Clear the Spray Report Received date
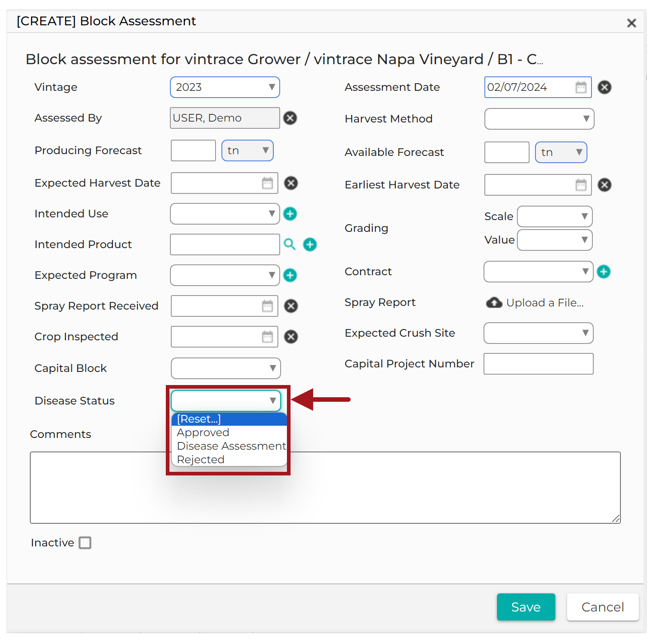 point(291,306)
